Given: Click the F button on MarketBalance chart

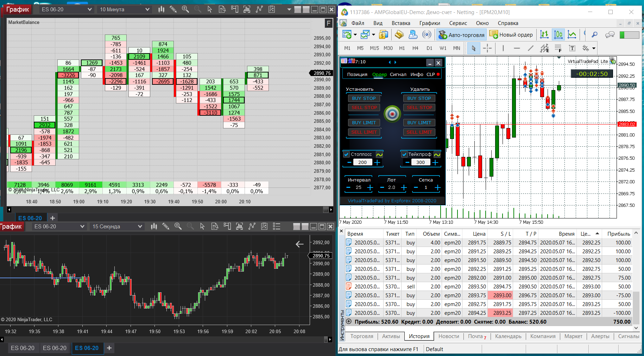Looking at the screenshot, I should pyautogui.click(x=328, y=23).
